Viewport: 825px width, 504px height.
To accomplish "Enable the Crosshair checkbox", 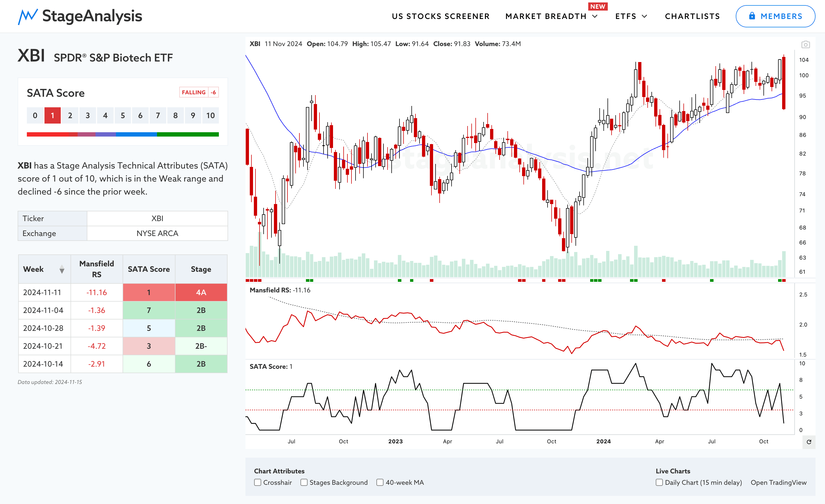I will (257, 482).
